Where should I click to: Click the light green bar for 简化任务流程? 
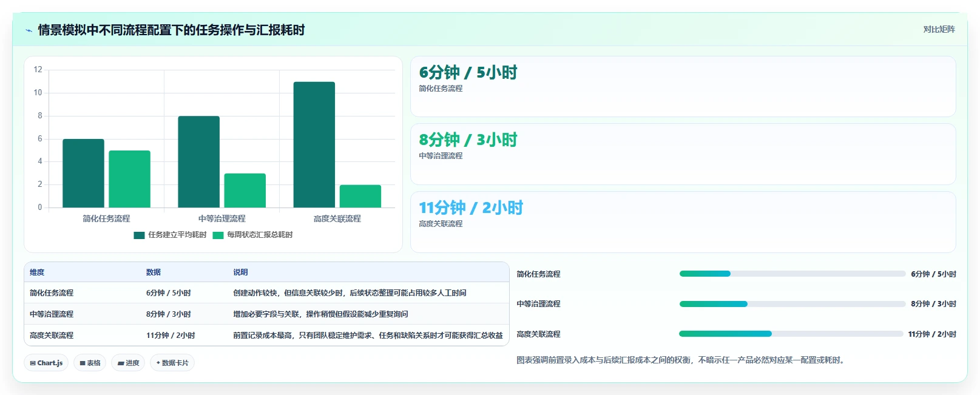(x=129, y=179)
